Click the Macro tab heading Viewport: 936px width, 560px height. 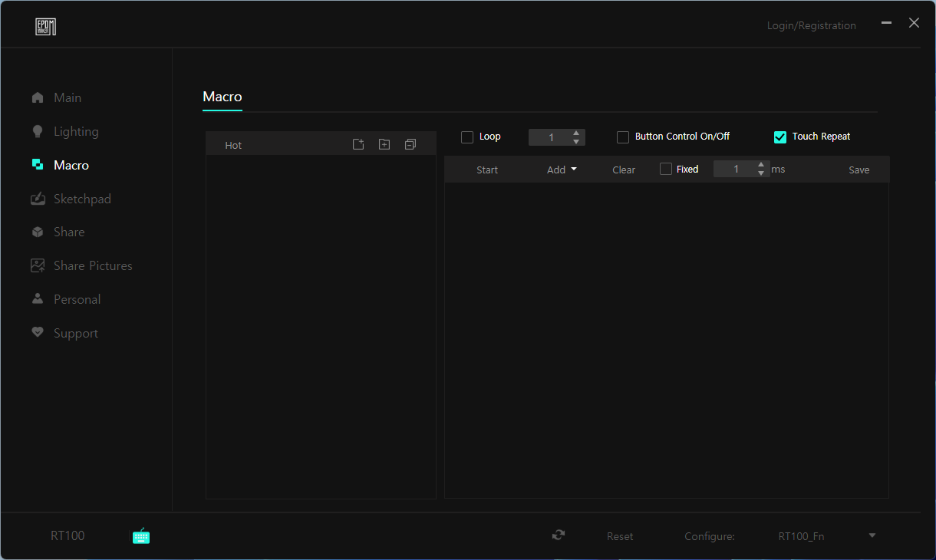[x=222, y=97]
